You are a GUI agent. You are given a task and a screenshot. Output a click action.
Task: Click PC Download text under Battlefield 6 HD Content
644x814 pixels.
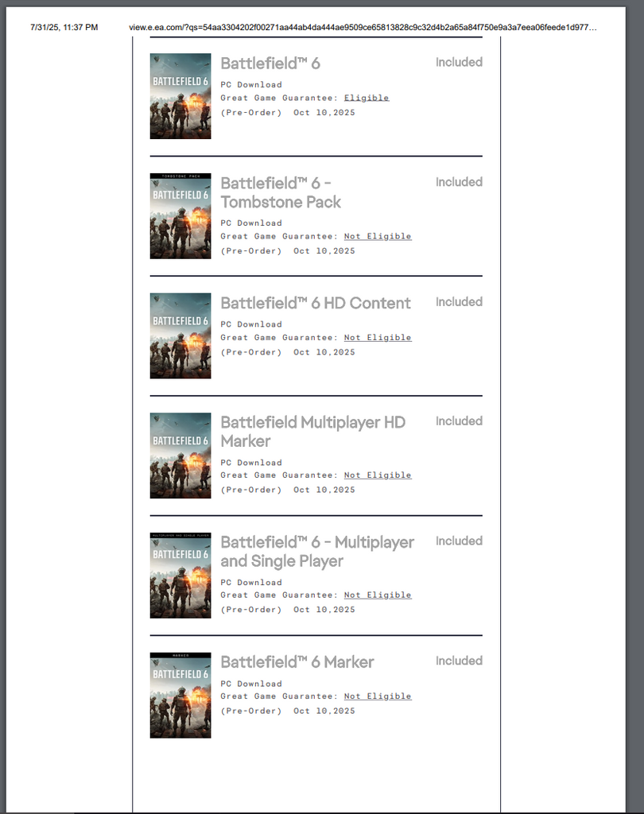251,324
